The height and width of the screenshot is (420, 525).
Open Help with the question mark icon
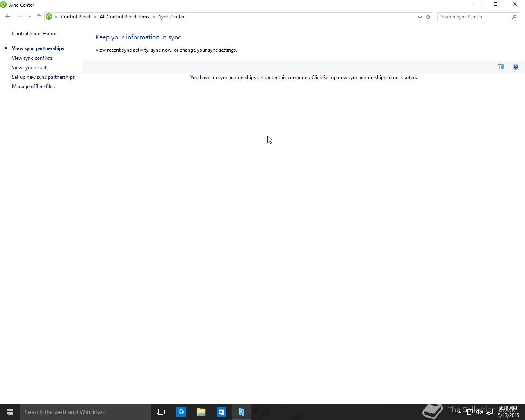(516, 67)
